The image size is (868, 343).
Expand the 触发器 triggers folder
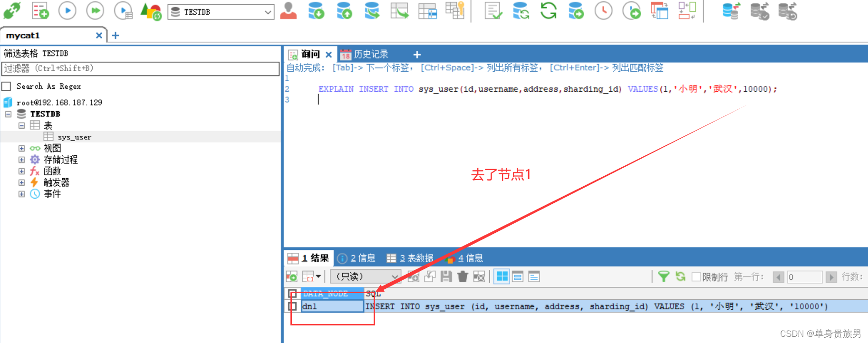click(21, 182)
